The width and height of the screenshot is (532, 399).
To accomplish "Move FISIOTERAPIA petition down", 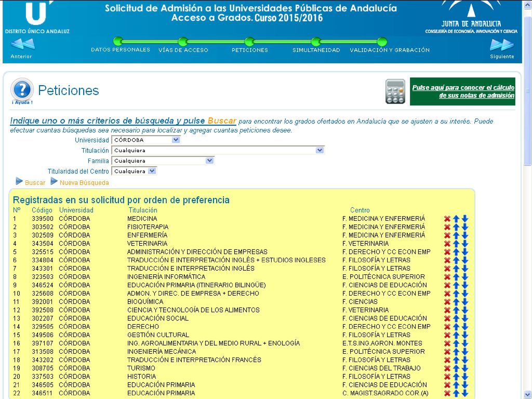I will pyautogui.click(x=465, y=227).
